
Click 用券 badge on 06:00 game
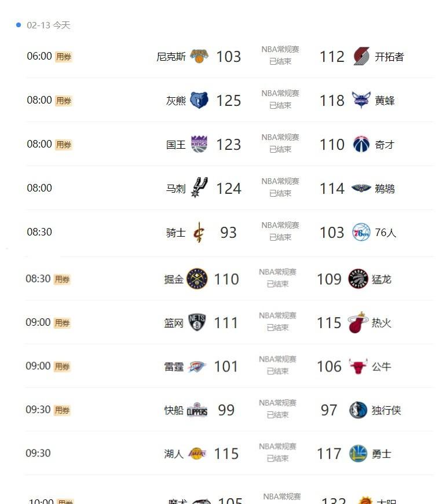(64, 57)
